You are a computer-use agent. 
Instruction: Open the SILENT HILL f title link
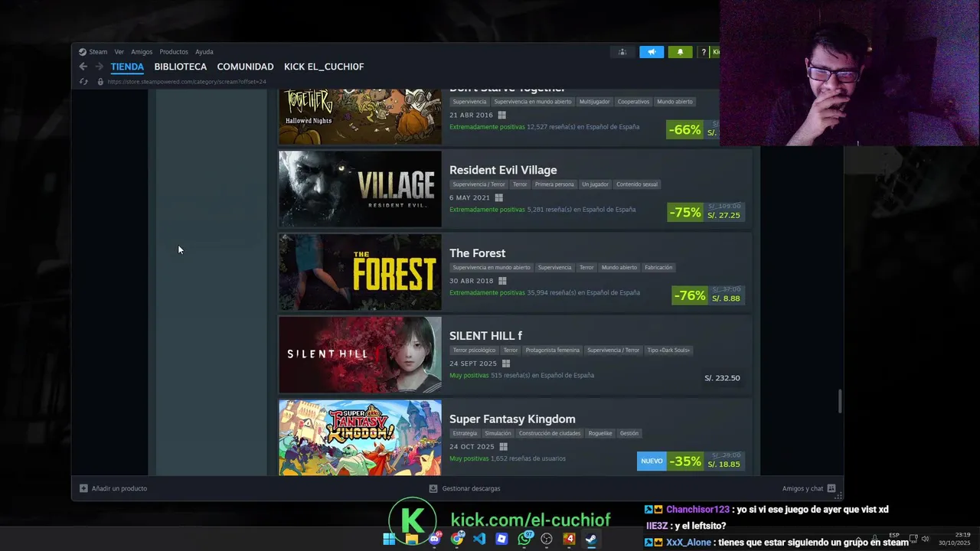pos(485,335)
